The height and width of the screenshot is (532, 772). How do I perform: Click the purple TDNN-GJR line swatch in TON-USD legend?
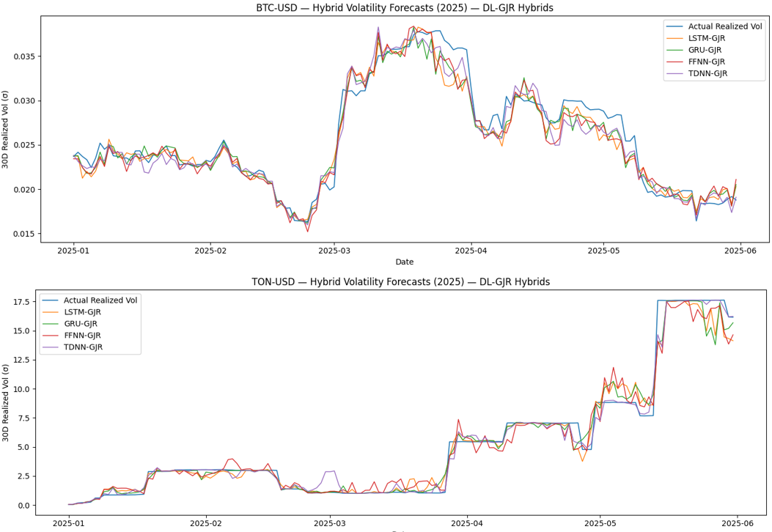51,347
